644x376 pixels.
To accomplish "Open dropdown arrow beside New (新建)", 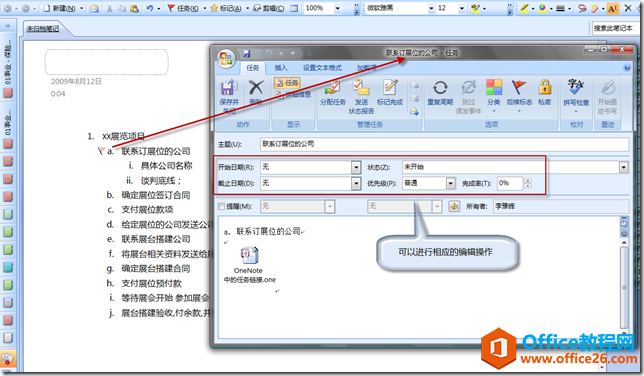I will [81, 8].
